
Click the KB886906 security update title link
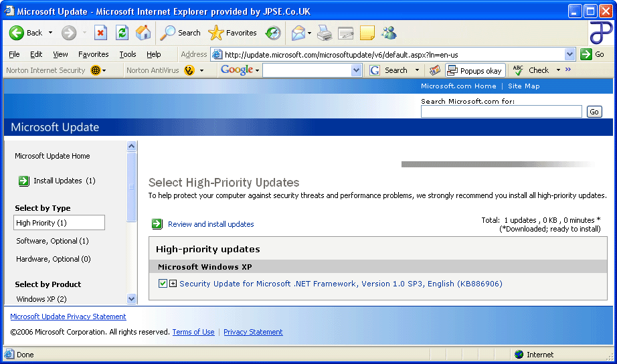pyautogui.click(x=341, y=284)
